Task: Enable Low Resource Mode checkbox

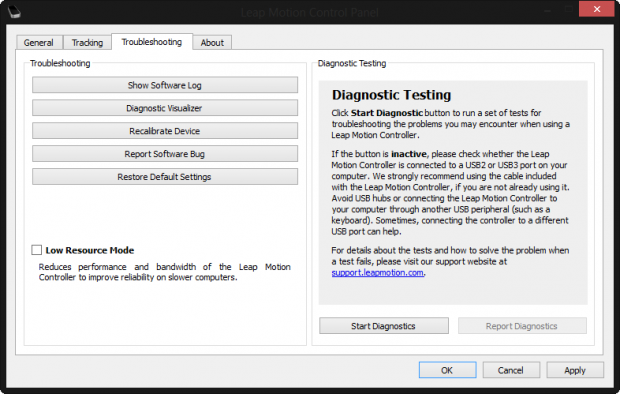Action: [x=37, y=250]
